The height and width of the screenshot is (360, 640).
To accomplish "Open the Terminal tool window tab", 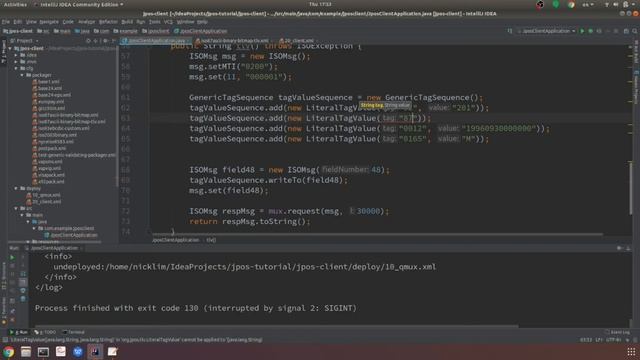I will 74,332.
